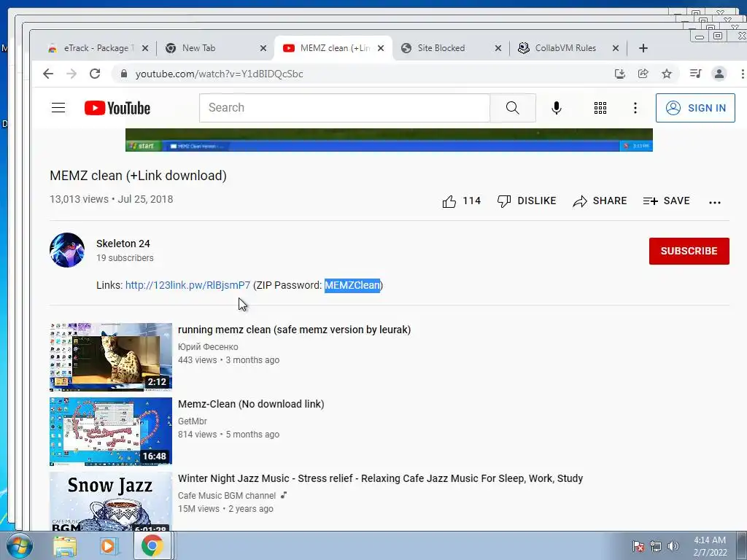Screen dimensions: 747x560
Task: Open the volume speaker tray icon
Action: [673, 546]
